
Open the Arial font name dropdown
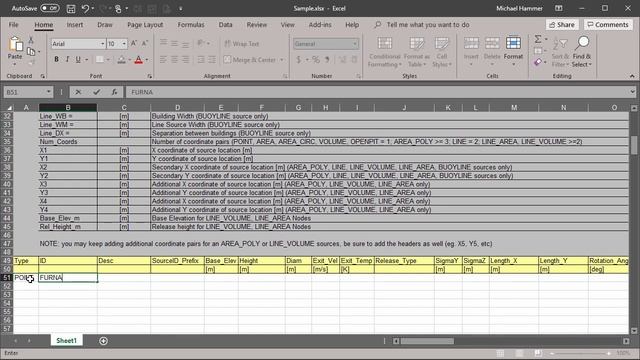[x=102, y=44]
